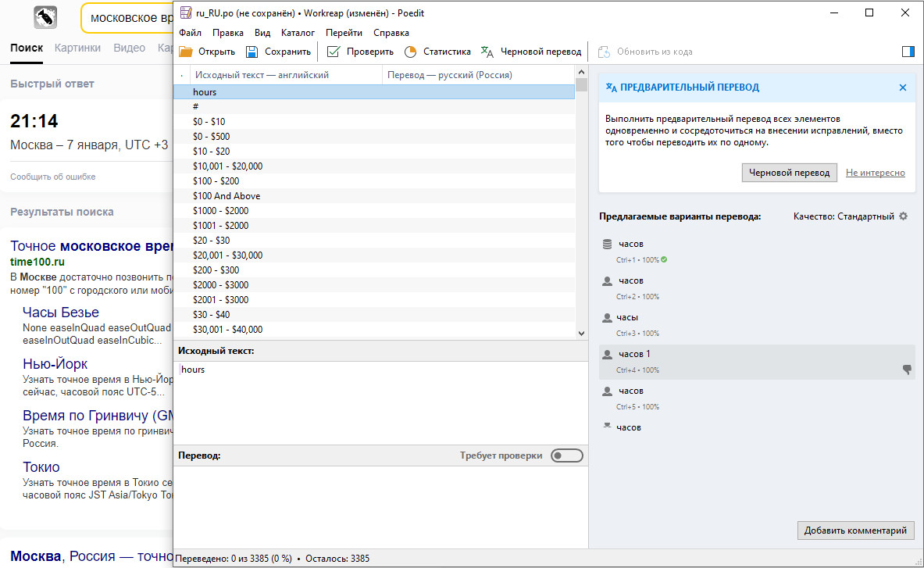Viewport: 924px width, 568px height.
Task: Click the 'Добавить комментарий' button
Action: point(855,530)
